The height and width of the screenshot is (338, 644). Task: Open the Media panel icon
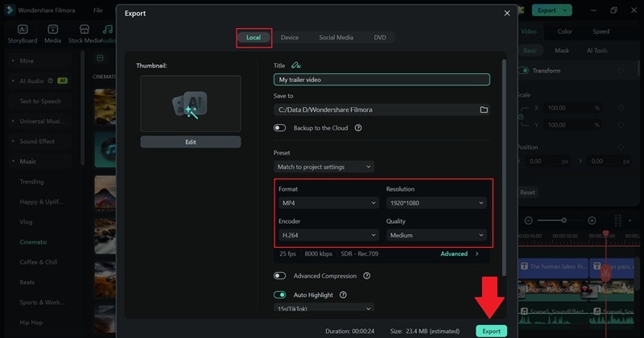[53, 34]
